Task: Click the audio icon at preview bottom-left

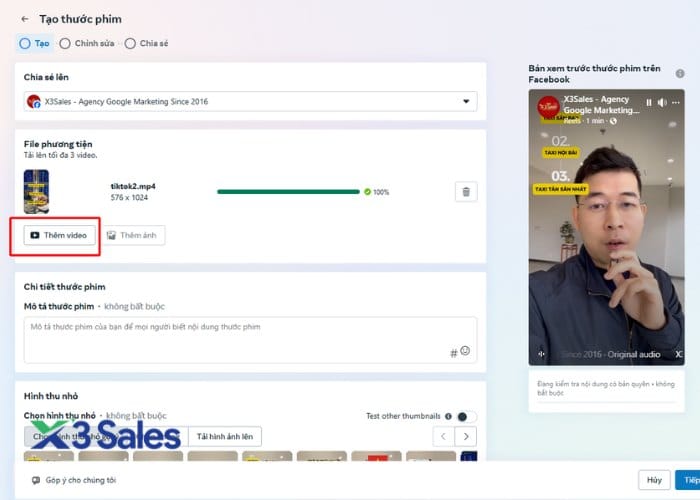Action: [x=542, y=354]
